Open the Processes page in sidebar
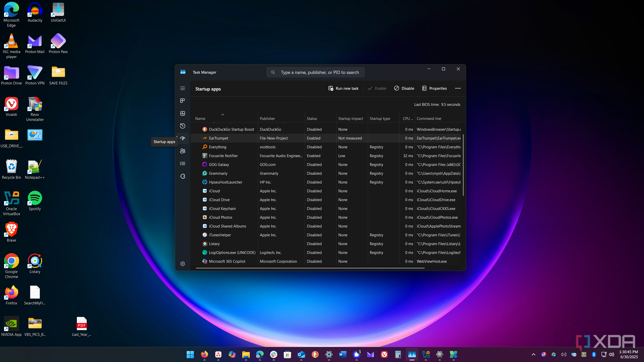 click(183, 101)
